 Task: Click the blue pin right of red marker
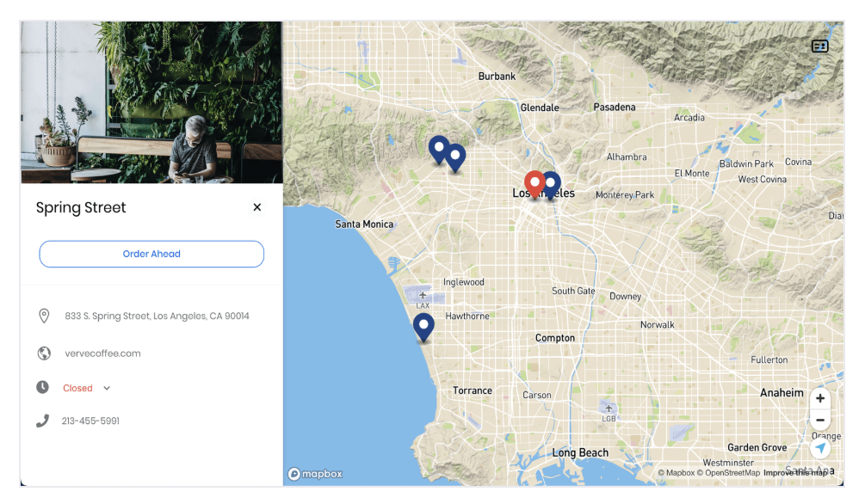551,183
